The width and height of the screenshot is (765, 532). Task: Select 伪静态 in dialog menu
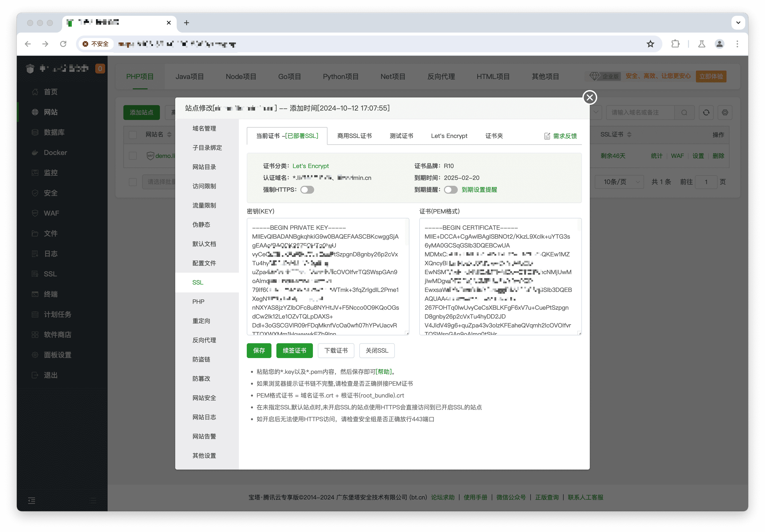click(201, 225)
